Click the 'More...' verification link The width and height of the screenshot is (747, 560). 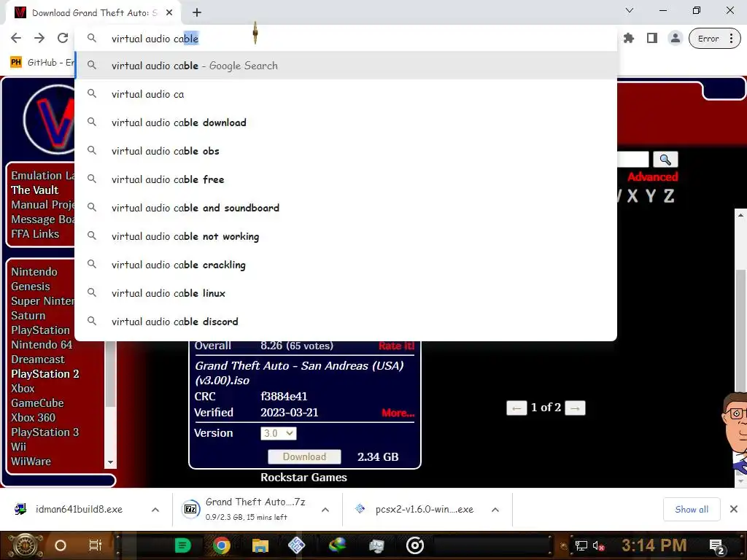(398, 413)
